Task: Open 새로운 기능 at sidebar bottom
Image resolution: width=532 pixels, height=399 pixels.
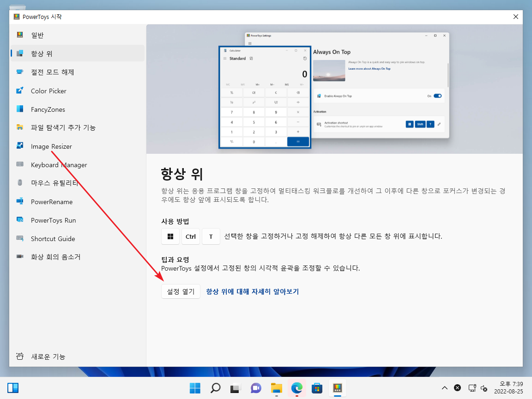Action: click(78, 356)
